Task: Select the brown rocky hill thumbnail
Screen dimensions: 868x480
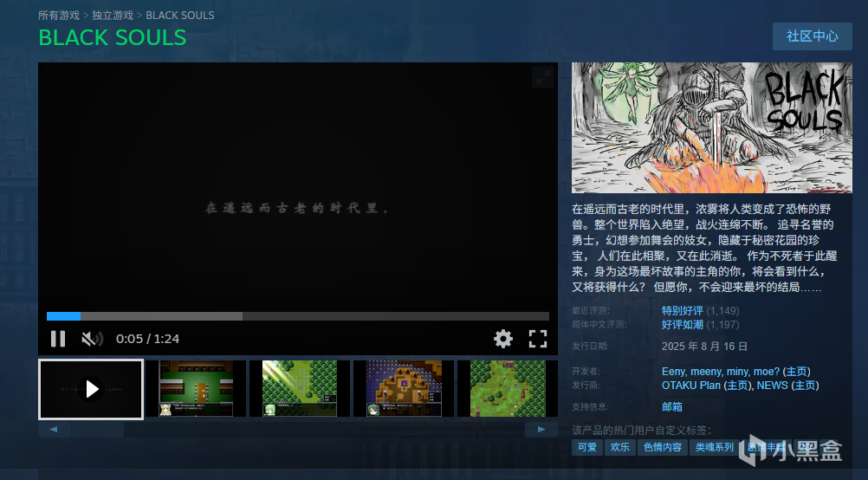Action: pos(404,389)
